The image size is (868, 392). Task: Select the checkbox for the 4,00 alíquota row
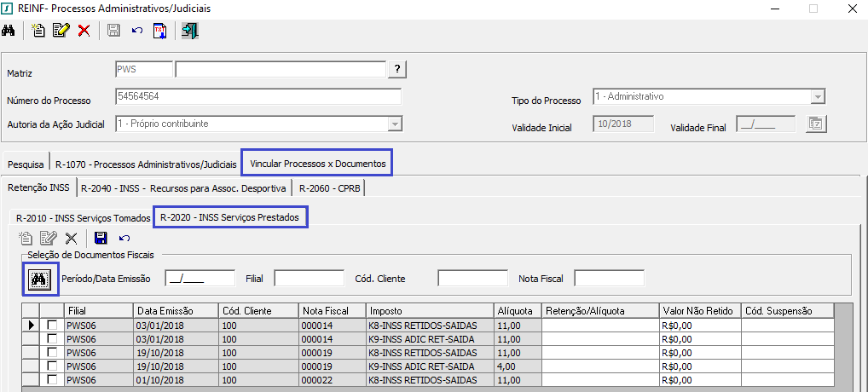pyautogui.click(x=52, y=366)
